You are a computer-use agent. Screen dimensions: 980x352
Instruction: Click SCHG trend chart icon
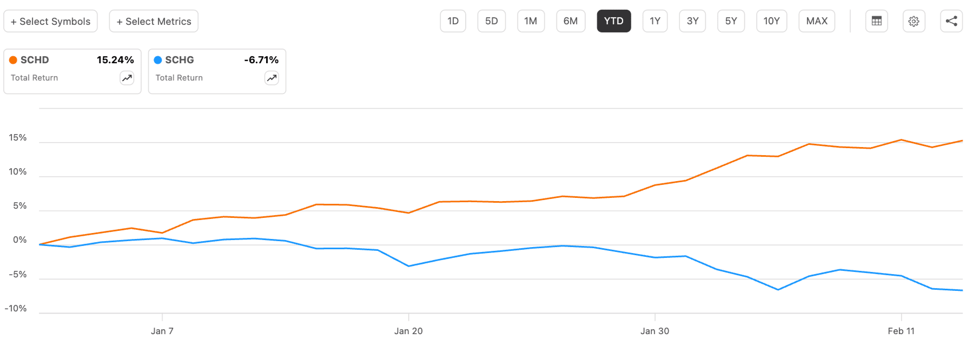[x=272, y=78]
